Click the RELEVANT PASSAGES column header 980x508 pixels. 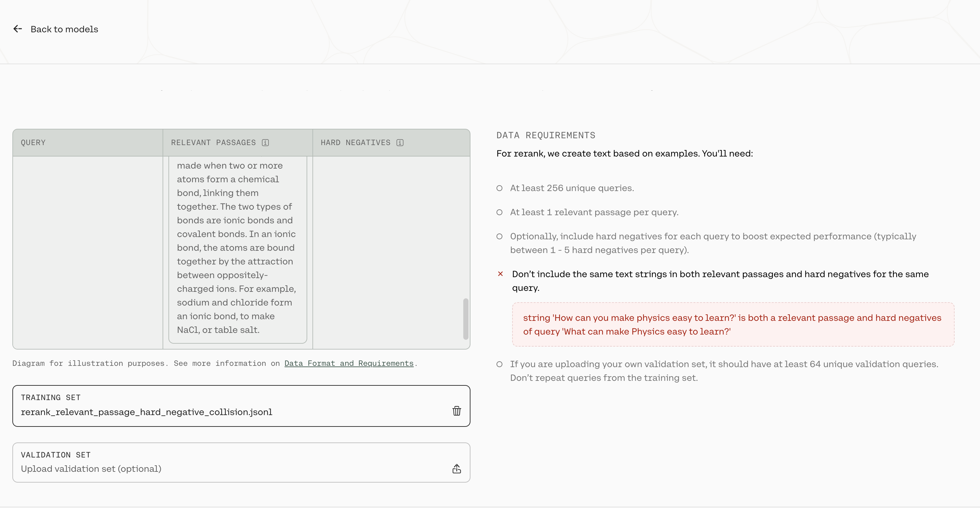coord(213,142)
